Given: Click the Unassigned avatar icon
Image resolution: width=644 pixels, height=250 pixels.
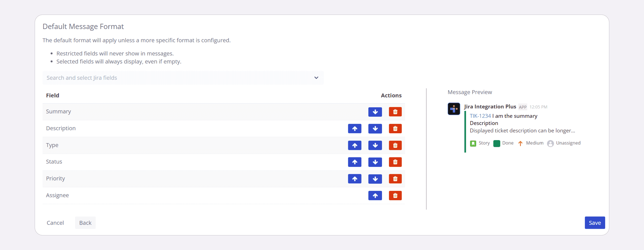Looking at the screenshot, I should pyautogui.click(x=550, y=143).
